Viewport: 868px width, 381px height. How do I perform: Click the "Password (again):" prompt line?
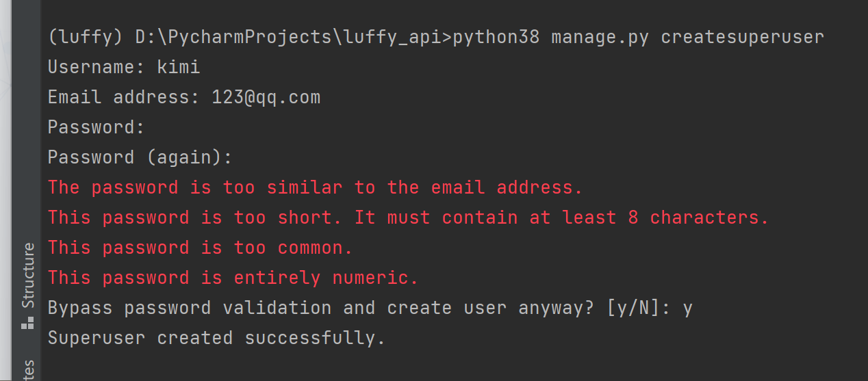point(140,157)
